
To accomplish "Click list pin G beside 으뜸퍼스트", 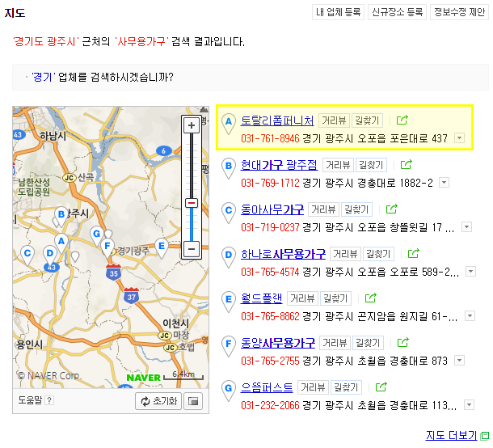I will pyautogui.click(x=229, y=391).
